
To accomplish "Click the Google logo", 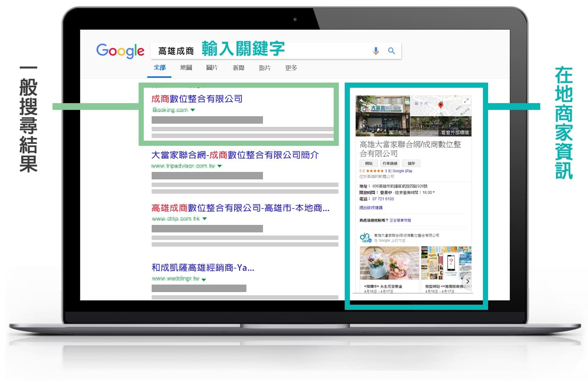I will pos(120,51).
